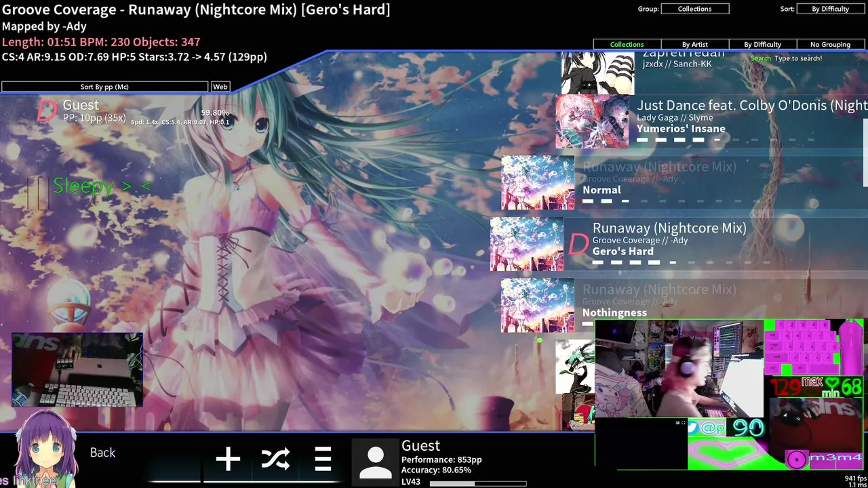Click the song title header text
This screenshot has width=868, height=488.
[x=196, y=9]
